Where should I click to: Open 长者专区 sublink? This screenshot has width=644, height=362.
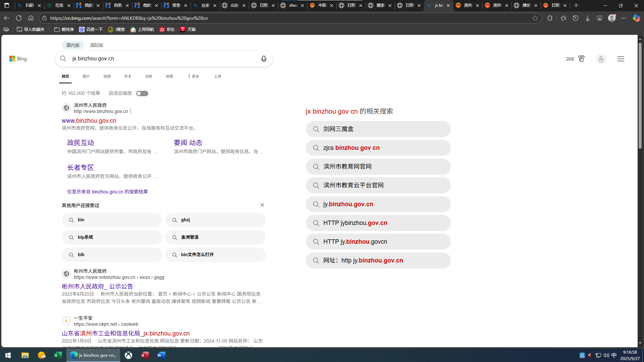pos(80,168)
